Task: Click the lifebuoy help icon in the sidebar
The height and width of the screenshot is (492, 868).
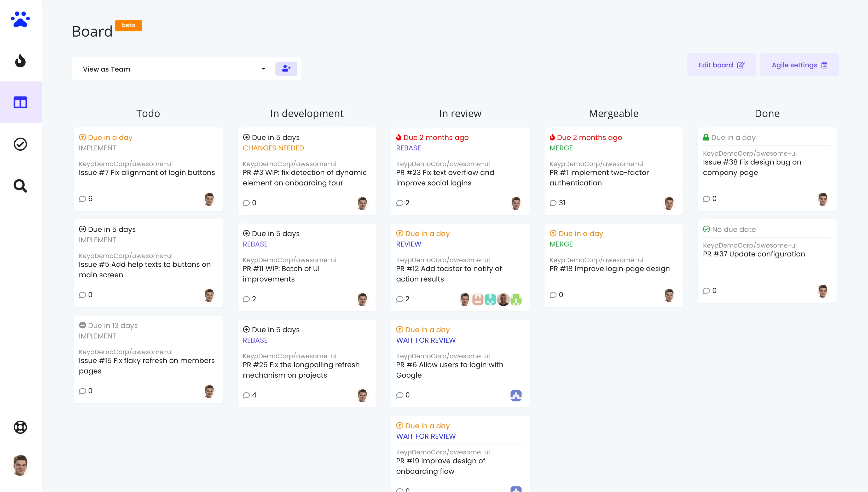Action: 20,427
